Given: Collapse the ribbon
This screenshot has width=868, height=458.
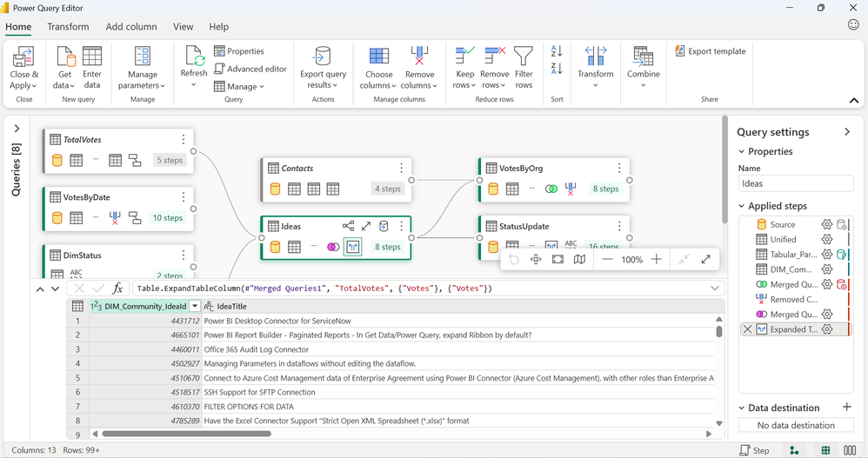Looking at the screenshot, I should click(x=854, y=100).
